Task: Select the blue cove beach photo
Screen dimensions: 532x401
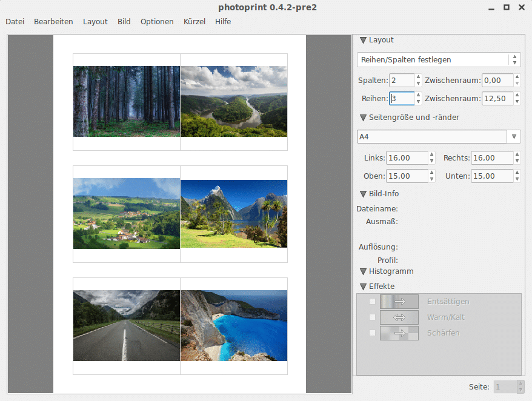Action: 234,326
